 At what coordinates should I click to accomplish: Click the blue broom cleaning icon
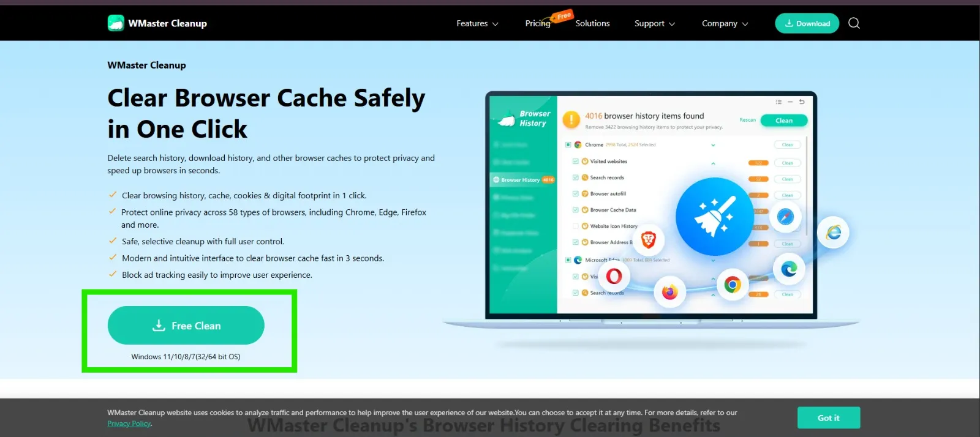(x=714, y=217)
